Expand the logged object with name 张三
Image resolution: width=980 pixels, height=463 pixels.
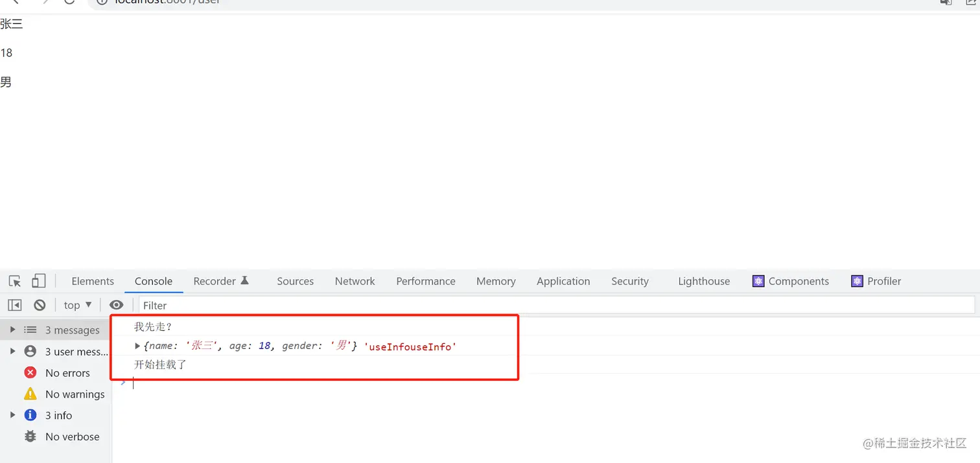pos(137,346)
